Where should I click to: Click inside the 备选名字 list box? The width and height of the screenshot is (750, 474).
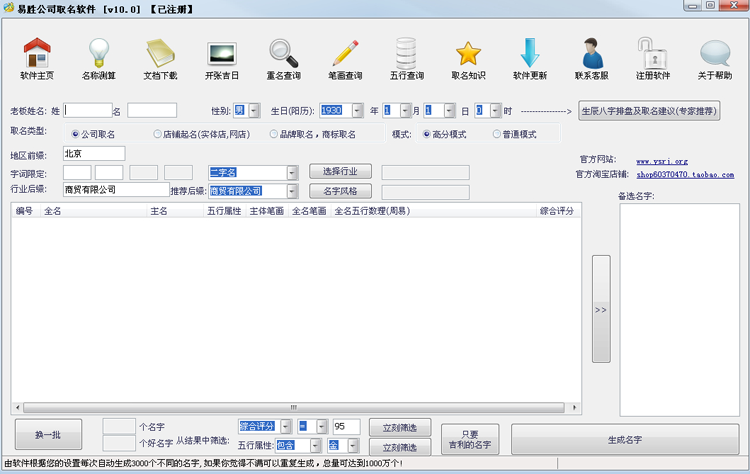click(x=680, y=310)
